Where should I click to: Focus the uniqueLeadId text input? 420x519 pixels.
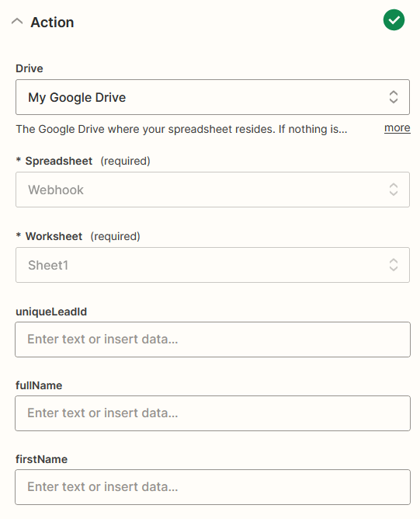click(x=212, y=340)
